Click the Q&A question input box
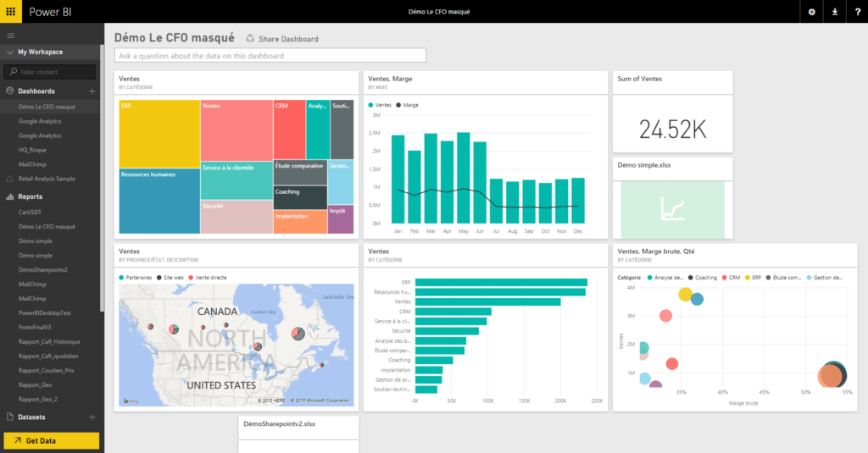Viewport: 868px width, 453px height. coord(270,56)
